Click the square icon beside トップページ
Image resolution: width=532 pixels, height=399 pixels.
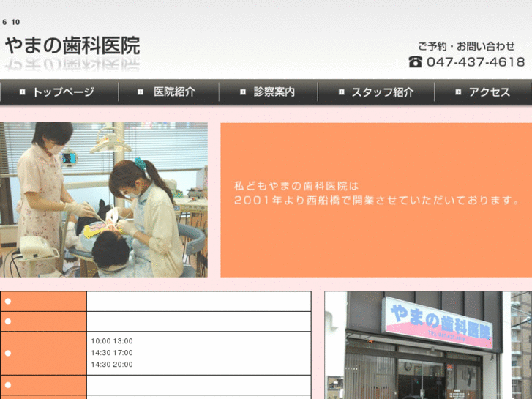[x=23, y=92]
